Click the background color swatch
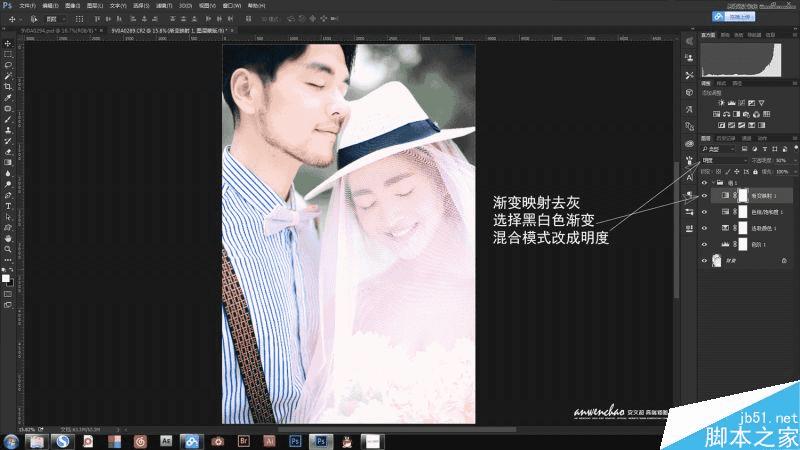This screenshot has width=800, height=450. pos(10,282)
